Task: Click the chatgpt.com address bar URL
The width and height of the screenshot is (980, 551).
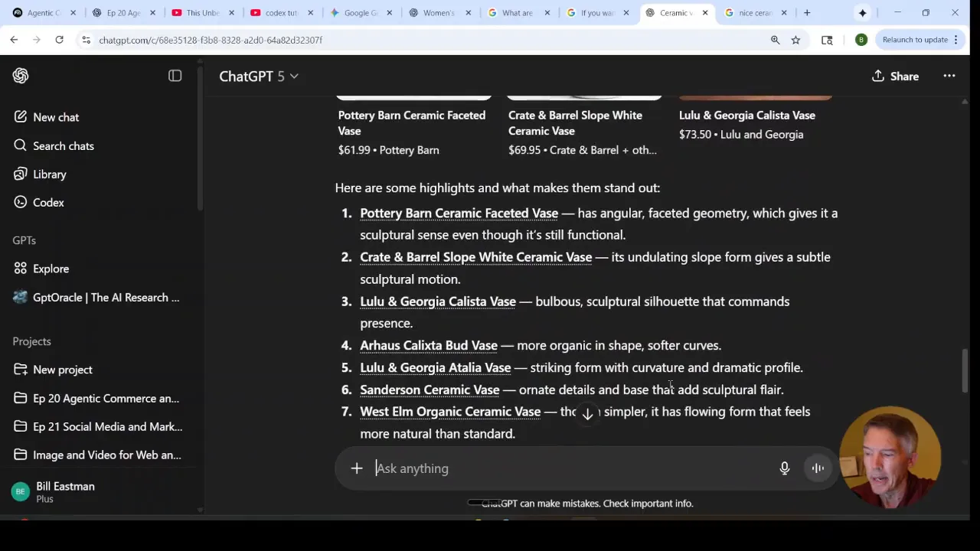Action: click(x=211, y=40)
